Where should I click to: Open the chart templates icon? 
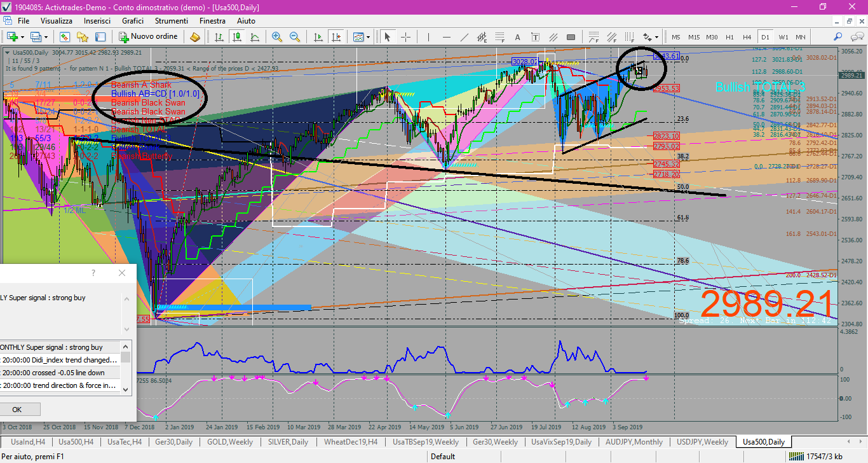click(x=358, y=37)
